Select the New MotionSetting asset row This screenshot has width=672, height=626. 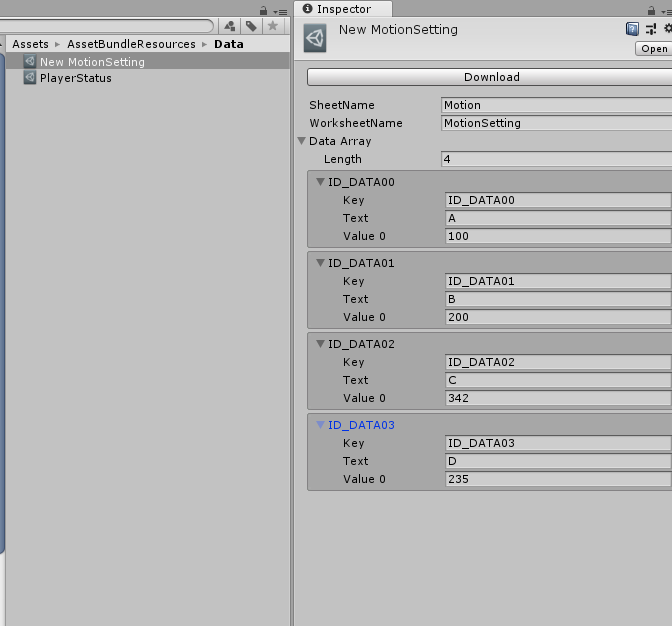[148, 61]
